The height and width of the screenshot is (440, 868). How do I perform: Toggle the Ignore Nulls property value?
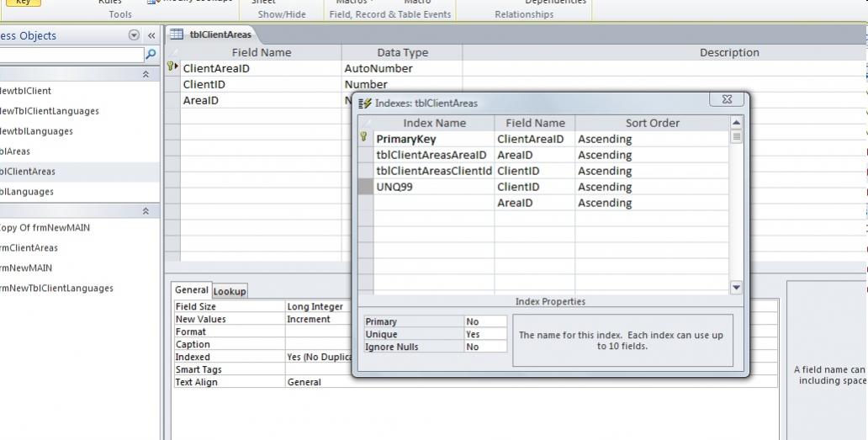[x=485, y=347]
